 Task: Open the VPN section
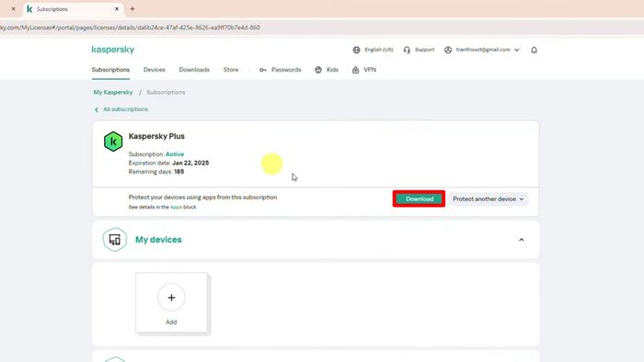[370, 70]
